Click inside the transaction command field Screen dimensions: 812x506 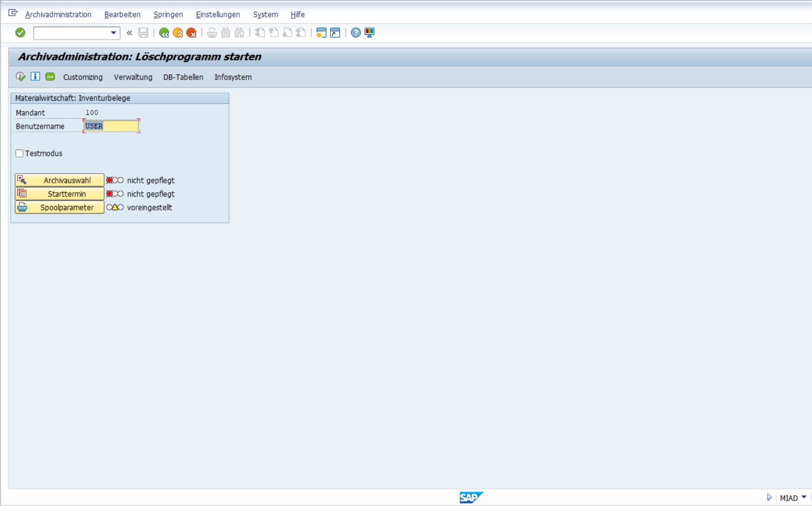pyautogui.click(x=71, y=33)
